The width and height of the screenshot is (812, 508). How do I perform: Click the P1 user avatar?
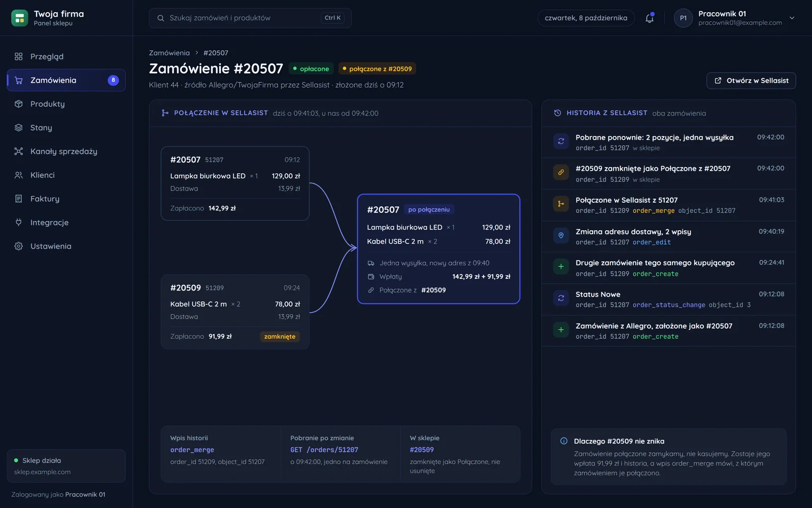click(683, 18)
